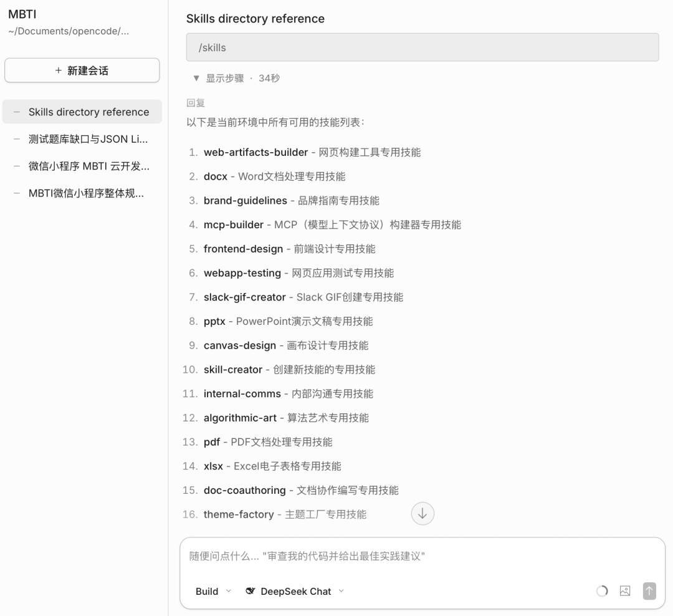Click the /skills command block
Viewport: 673px width, 616px height.
[x=422, y=47]
